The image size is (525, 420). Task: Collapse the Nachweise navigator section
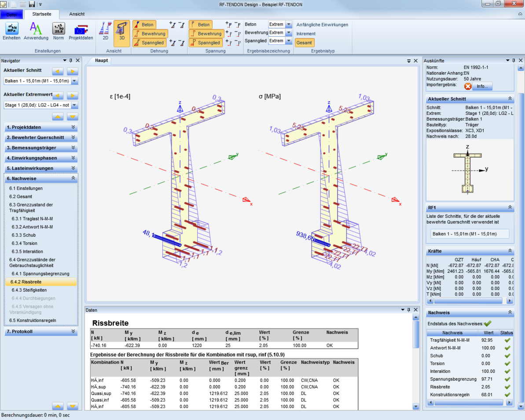click(73, 179)
